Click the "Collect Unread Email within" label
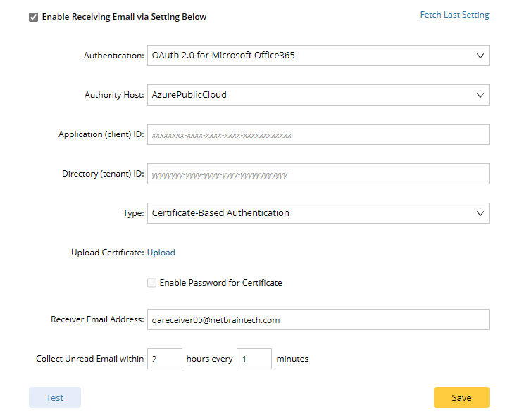Screen dimensions: 505x420 (x=89, y=359)
